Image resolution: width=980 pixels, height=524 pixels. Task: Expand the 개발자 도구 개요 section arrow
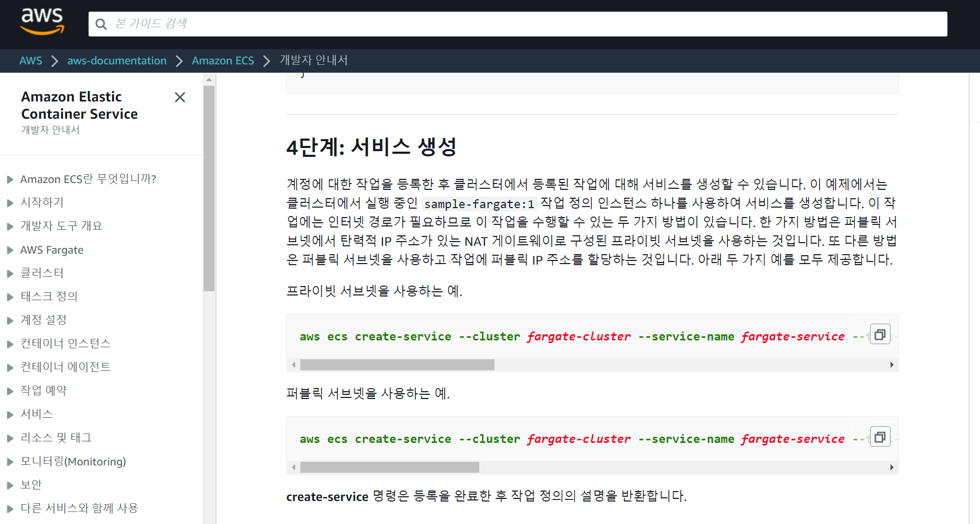10,226
